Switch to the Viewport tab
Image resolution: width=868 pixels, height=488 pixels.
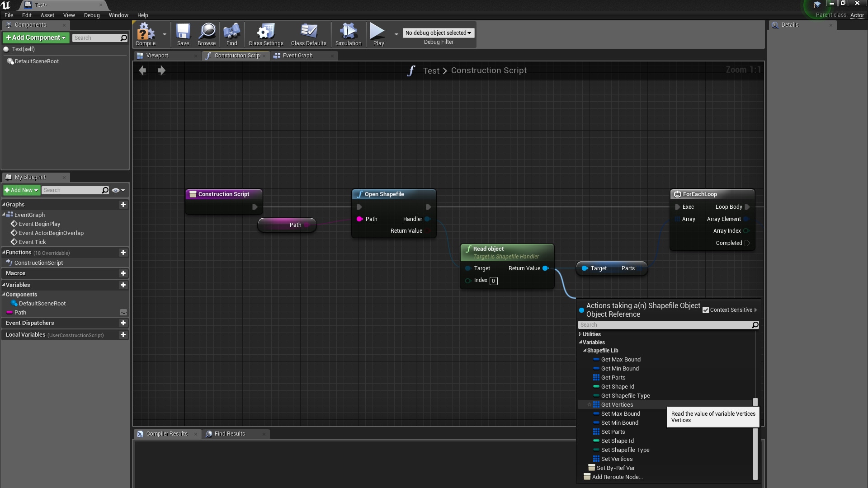point(167,56)
